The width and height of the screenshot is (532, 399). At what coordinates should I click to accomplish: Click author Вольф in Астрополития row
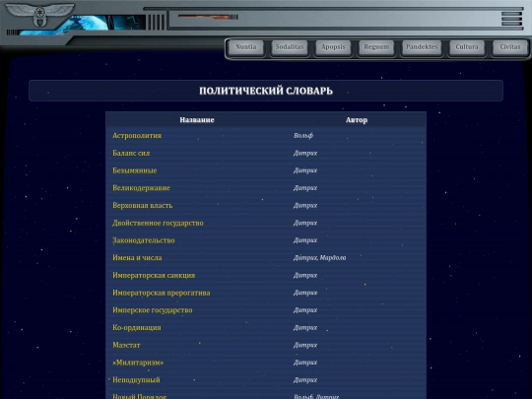(303, 135)
